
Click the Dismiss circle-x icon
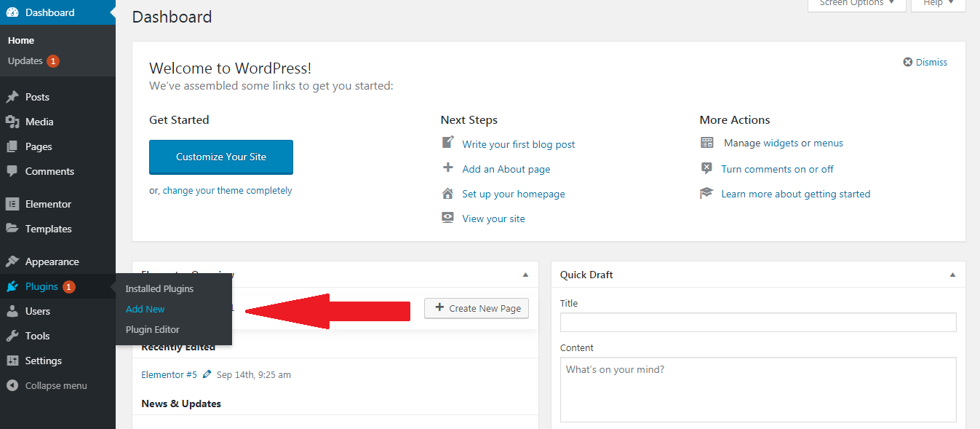pyautogui.click(x=908, y=62)
